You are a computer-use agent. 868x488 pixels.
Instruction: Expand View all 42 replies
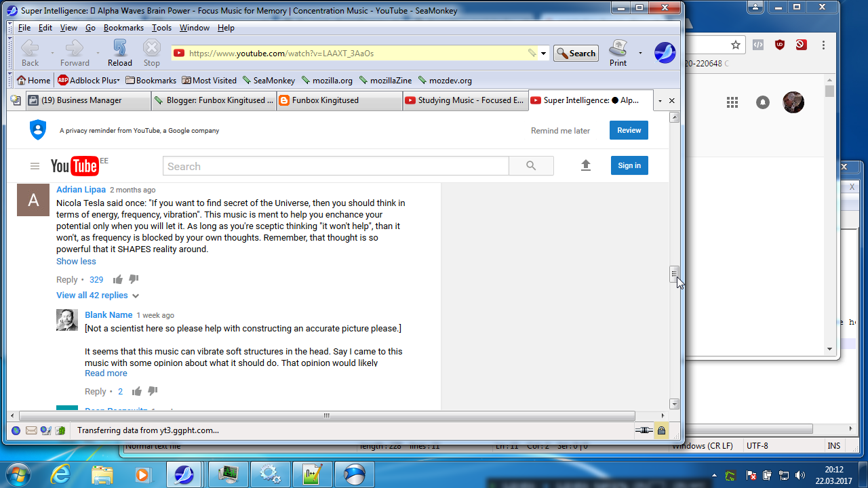pos(98,296)
